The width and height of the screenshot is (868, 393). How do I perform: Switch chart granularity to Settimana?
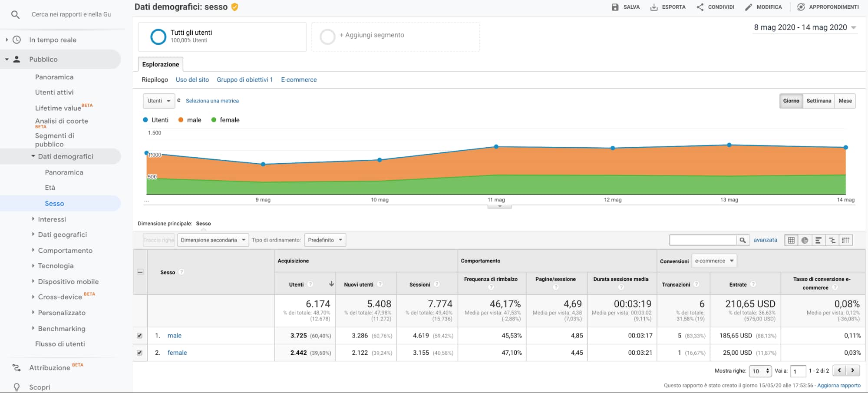(x=818, y=101)
